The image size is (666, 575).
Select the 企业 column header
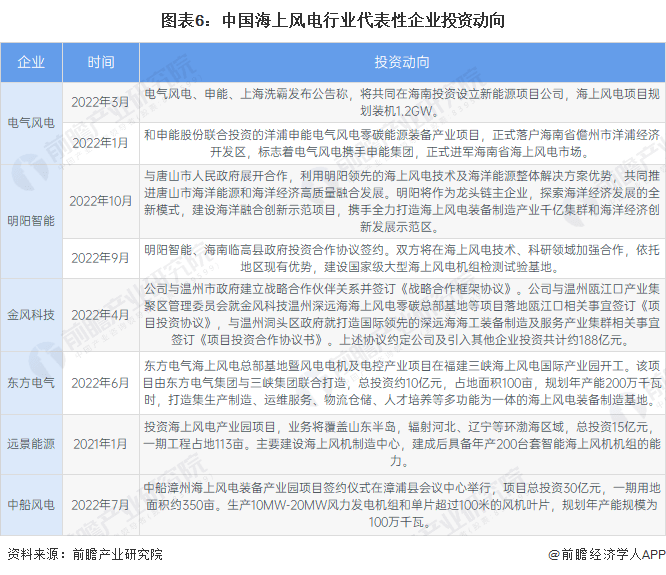pos(32,62)
